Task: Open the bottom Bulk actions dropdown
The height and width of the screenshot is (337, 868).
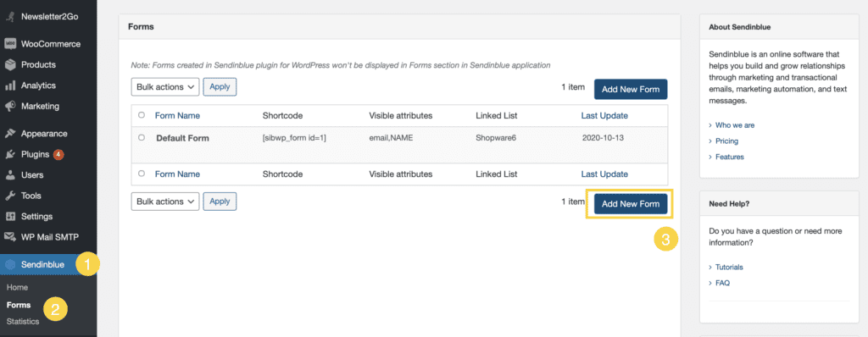Action: coord(165,202)
